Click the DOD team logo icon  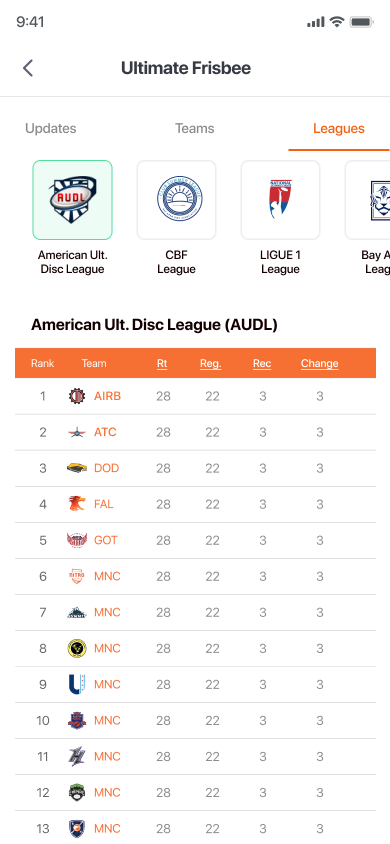pyautogui.click(x=77, y=468)
